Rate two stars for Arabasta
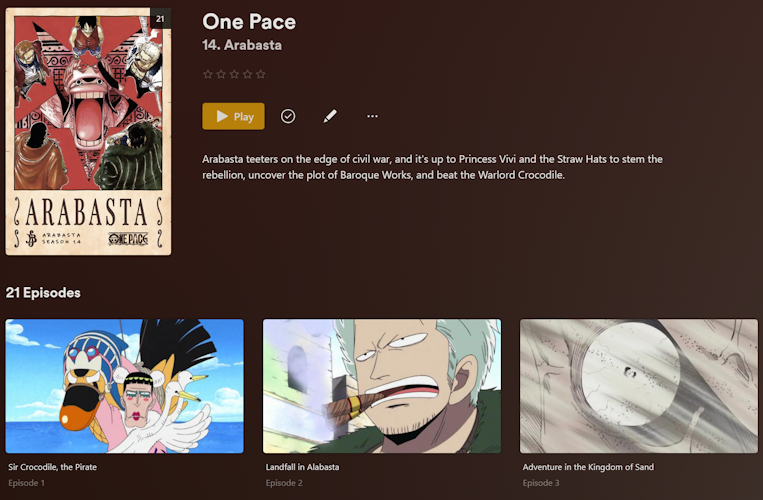This screenshot has height=500, width=763. coord(221,74)
